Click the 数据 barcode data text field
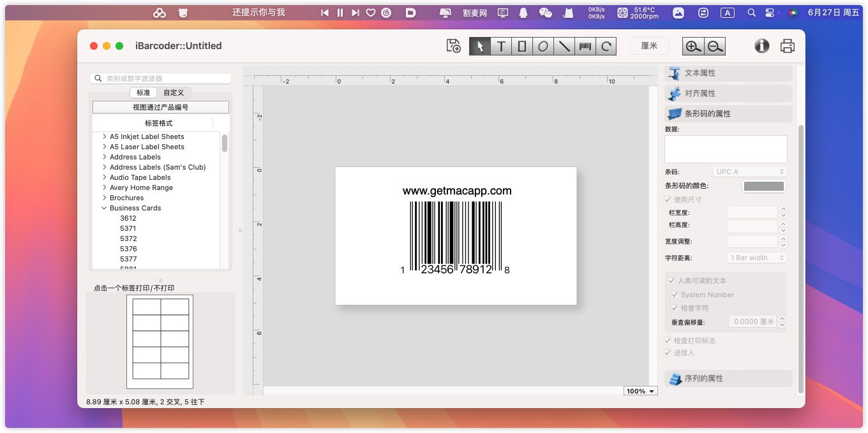This screenshot has width=868, height=433. pos(726,149)
